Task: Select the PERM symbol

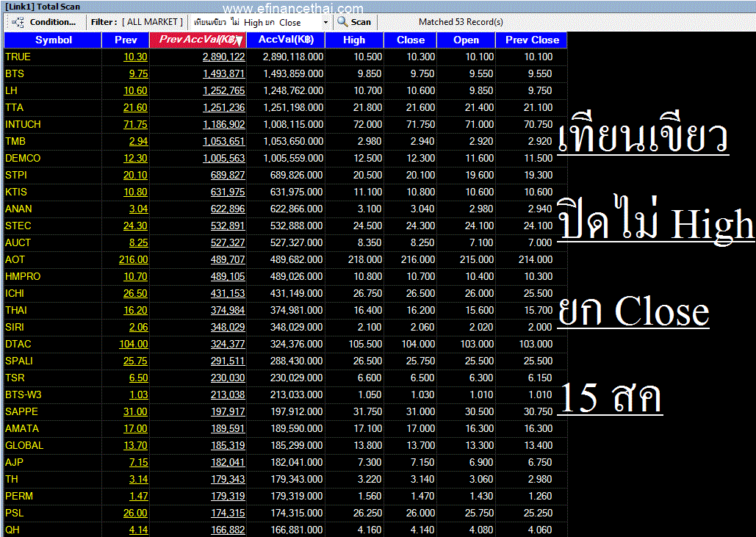Action: click(19, 496)
